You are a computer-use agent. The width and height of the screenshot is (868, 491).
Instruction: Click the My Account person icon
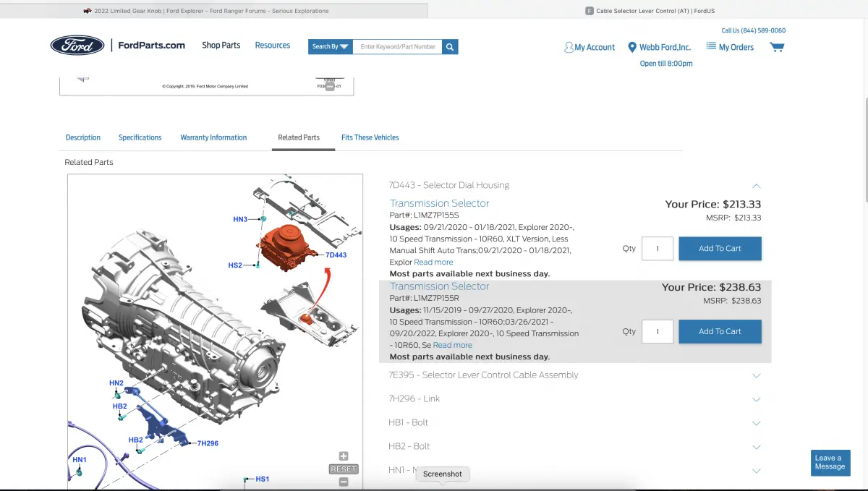569,47
